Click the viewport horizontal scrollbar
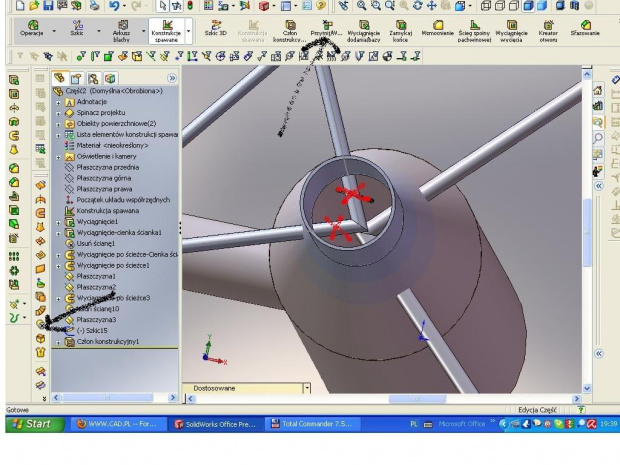This screenshot has width=620, height=465. pos(400,398)
